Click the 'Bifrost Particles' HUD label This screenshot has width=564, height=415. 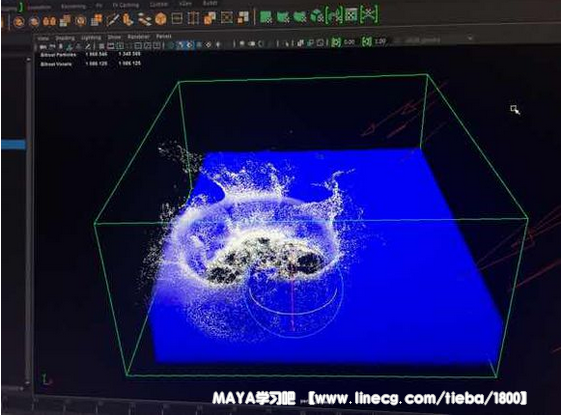59,55
